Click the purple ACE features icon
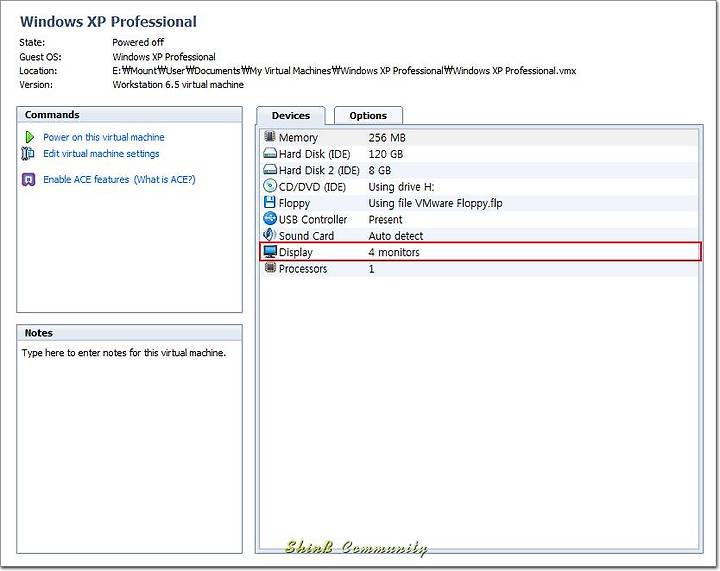Image resolution: width=720 pixels, height=571 pixels. click(28, 179)
